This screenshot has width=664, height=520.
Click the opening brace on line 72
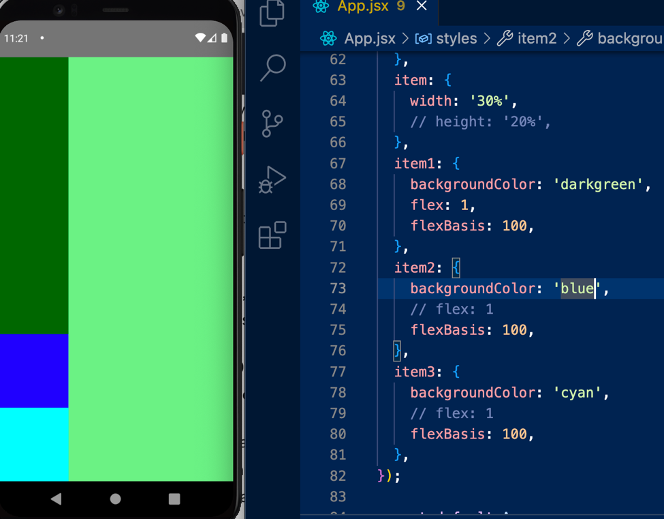tap(456, 268)
